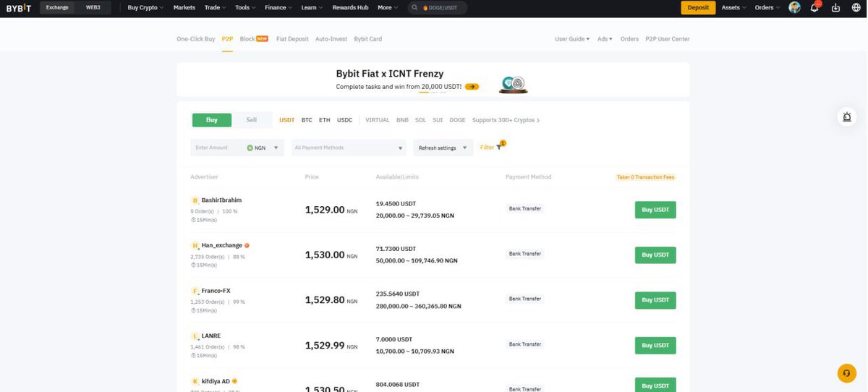Image resolution: width=868 pixels, height=392 pixels.
Task: Click the Han_exchange verified badge
Action: coord(247,245)
